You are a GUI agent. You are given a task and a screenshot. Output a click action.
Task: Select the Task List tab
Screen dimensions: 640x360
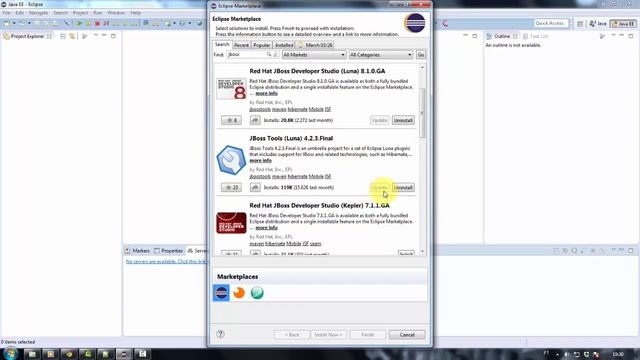535,36
